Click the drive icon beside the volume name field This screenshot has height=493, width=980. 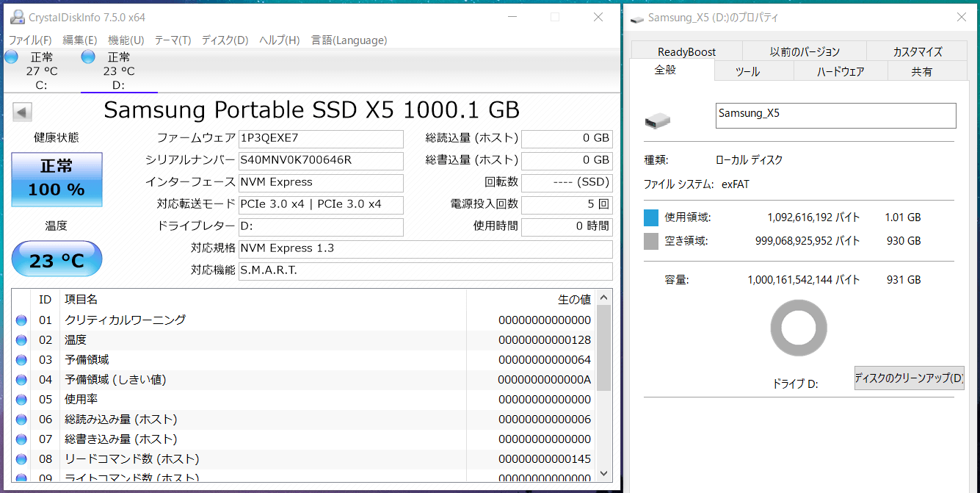658,120
